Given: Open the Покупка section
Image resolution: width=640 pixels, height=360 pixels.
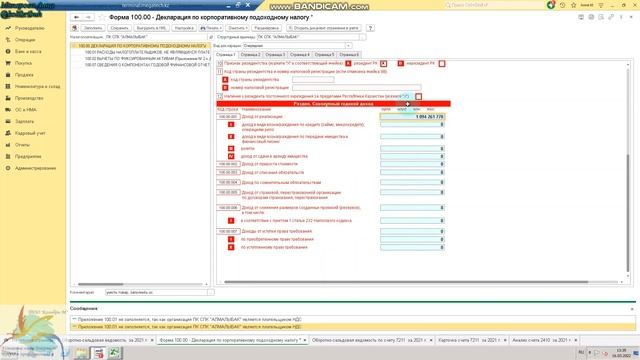Looking at the screenshot, I should (x=23, y=63).
